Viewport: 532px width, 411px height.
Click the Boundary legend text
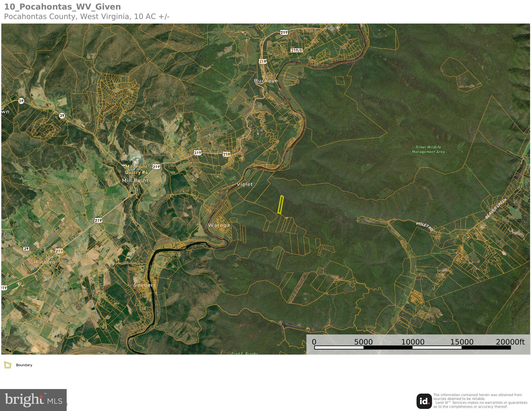tap(24, 365)
